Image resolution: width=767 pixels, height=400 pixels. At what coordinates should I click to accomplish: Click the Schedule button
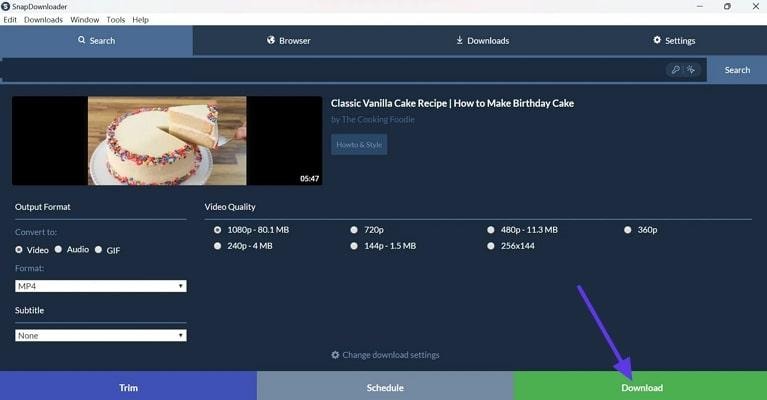point(385,388)
